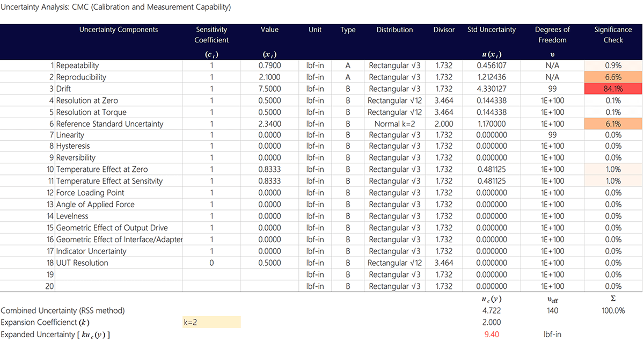
Task: Select 'Std Uncertainty' column header
Action: (492, 30)
